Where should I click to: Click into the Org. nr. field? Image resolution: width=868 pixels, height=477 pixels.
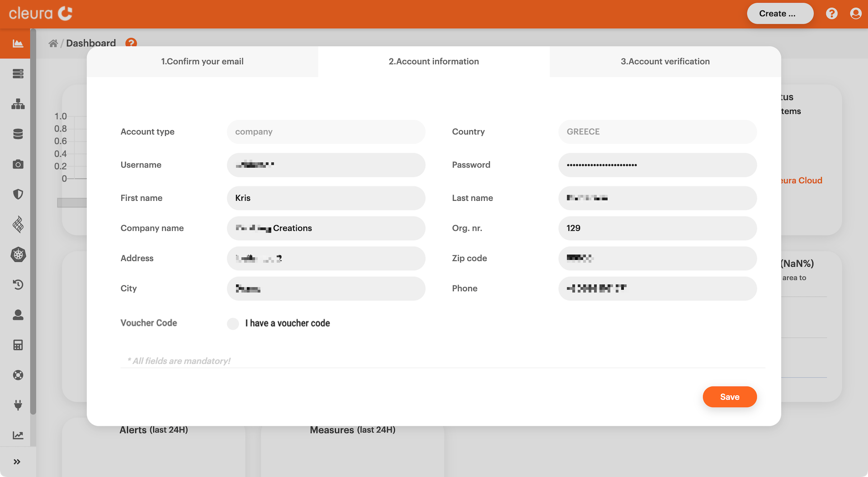click(657, 228)
